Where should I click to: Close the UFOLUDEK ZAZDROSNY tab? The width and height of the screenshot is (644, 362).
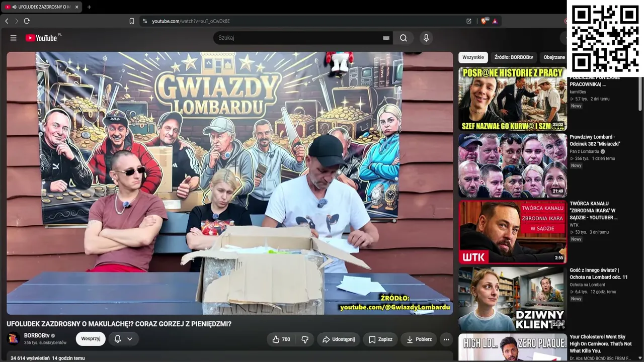pos(76,7)
